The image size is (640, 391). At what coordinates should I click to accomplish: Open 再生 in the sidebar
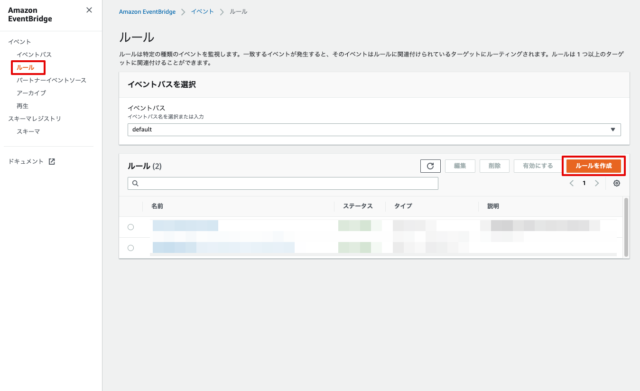[22, 106]
